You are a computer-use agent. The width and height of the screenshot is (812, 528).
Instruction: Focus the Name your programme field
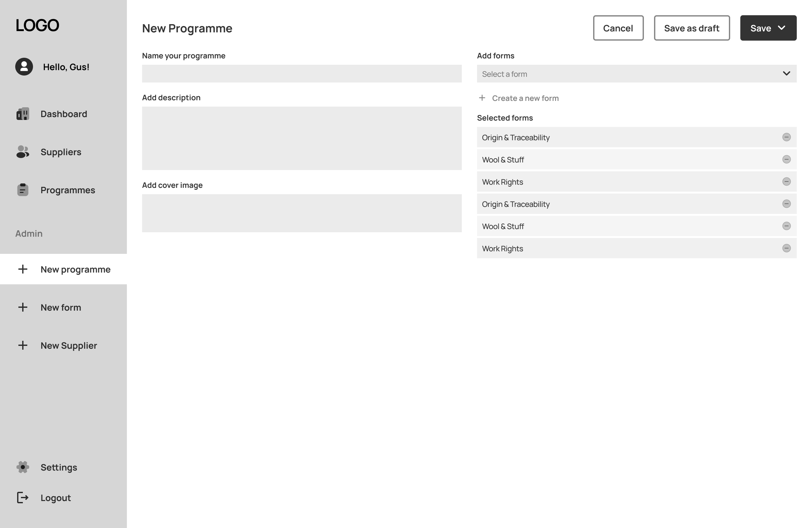[x=302, y=74]
